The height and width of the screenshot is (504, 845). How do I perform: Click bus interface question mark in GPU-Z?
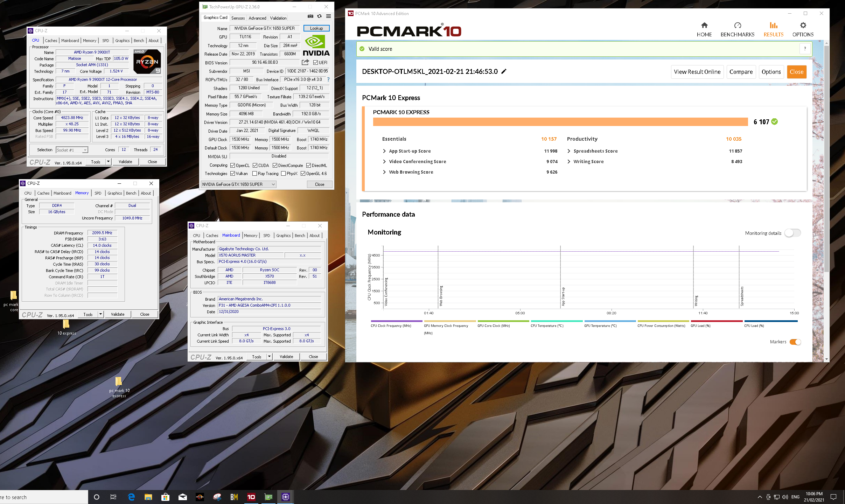[328, 79]
